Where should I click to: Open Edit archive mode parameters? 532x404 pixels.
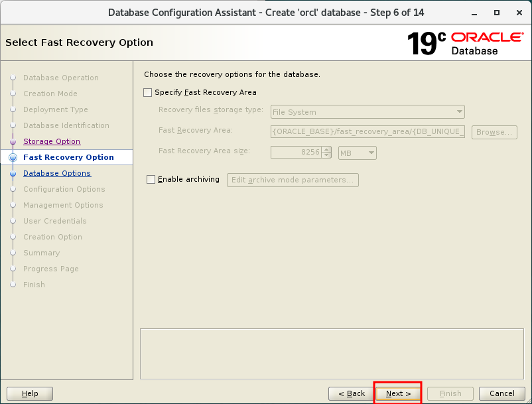293,180
